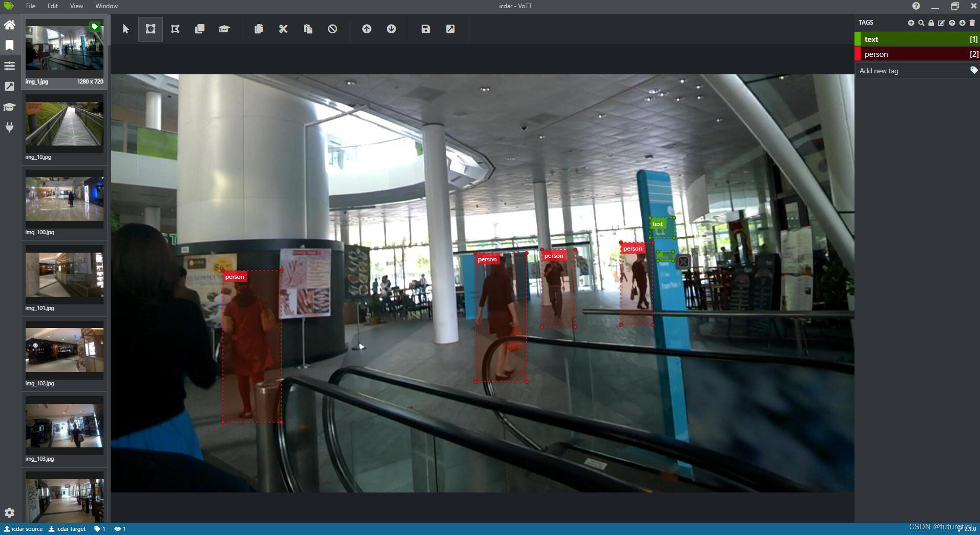
Task: Cut selected regions with scissors icon
Action: tap(283, 29)
